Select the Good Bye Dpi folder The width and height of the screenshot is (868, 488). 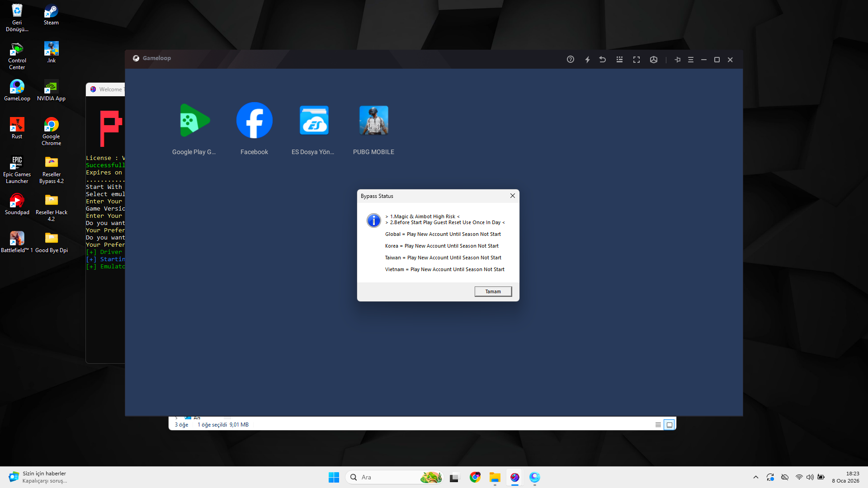point(51,242)
